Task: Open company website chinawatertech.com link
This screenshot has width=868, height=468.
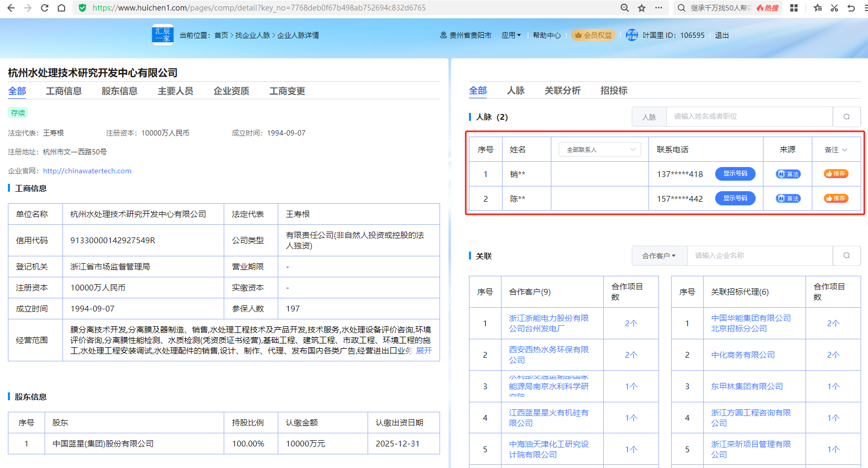Action: [87, 171]
